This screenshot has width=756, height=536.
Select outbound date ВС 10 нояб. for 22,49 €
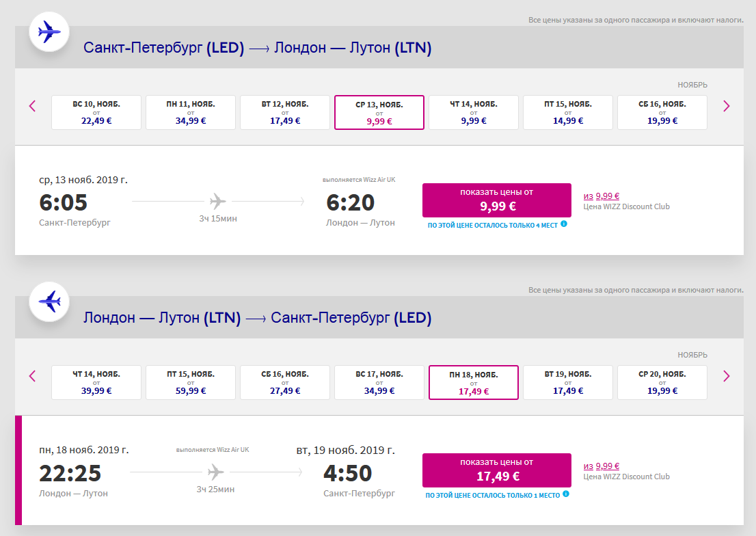click(96, 112)
